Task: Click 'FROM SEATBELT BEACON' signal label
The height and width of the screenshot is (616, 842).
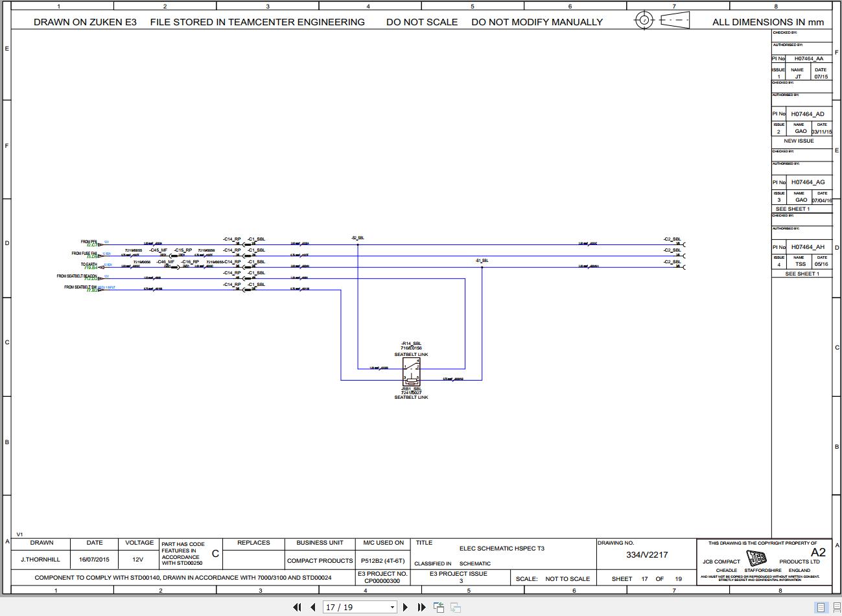Action: [76, 276]
